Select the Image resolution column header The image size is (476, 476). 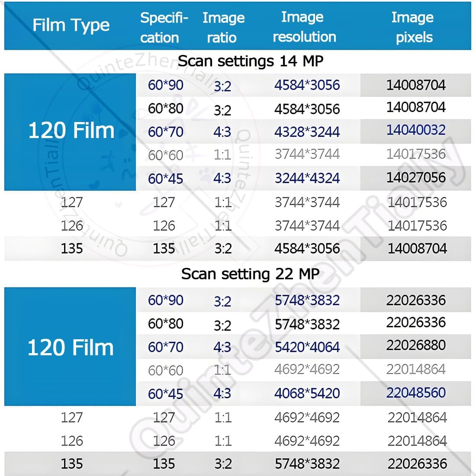304,27
